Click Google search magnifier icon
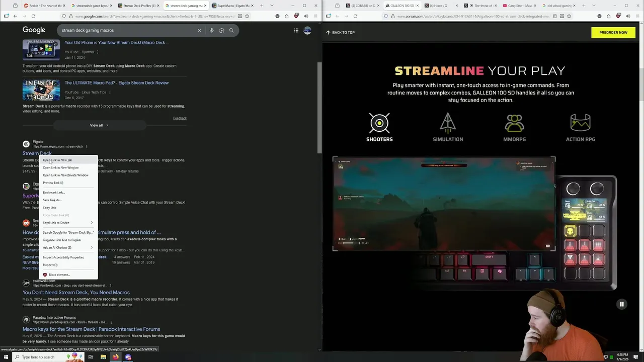Viewport: 644px width, 362px height. (231, 30)
